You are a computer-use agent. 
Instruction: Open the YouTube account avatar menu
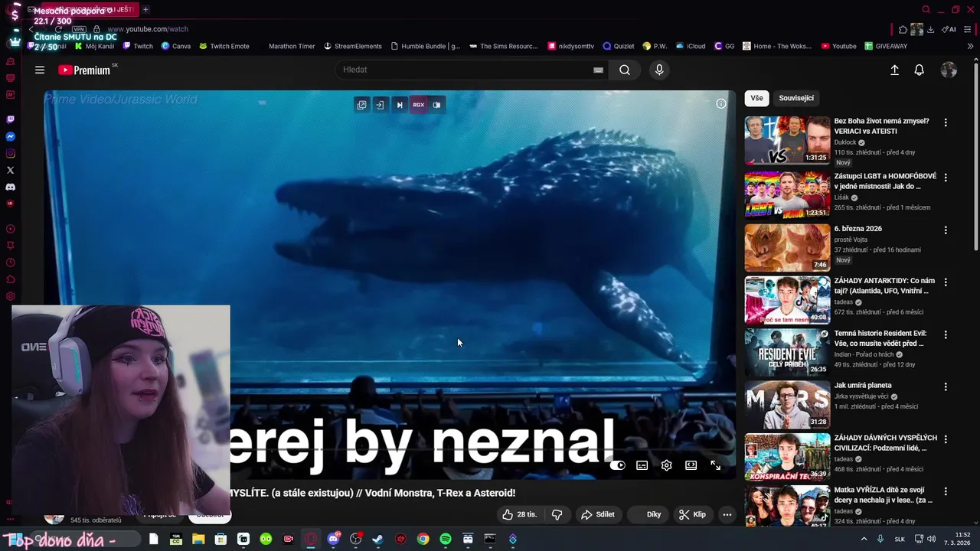click(949, 70)
